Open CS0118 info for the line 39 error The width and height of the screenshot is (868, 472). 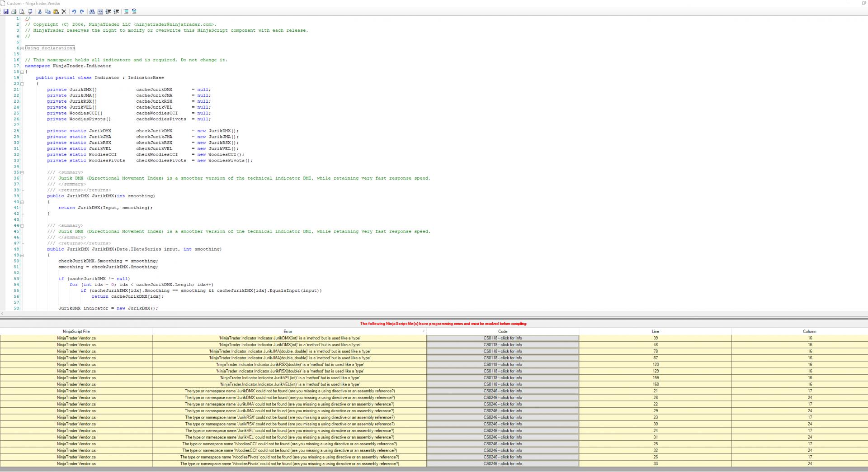503,338
